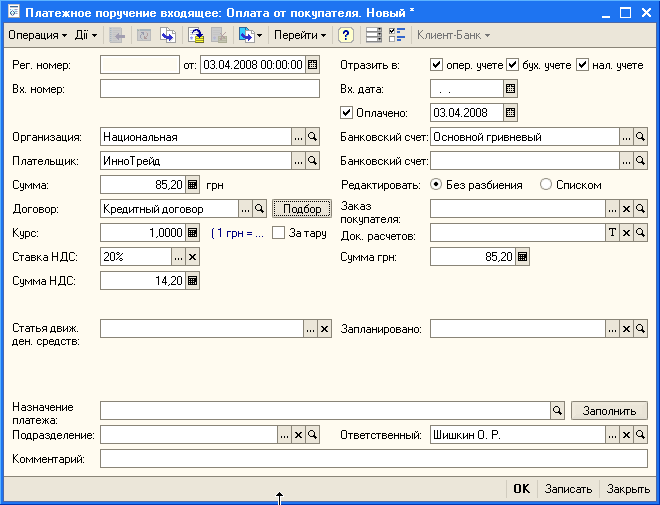Open the Операция menu
The width and height of the screenshot is (660, 505).
click(x=37, y=35)
